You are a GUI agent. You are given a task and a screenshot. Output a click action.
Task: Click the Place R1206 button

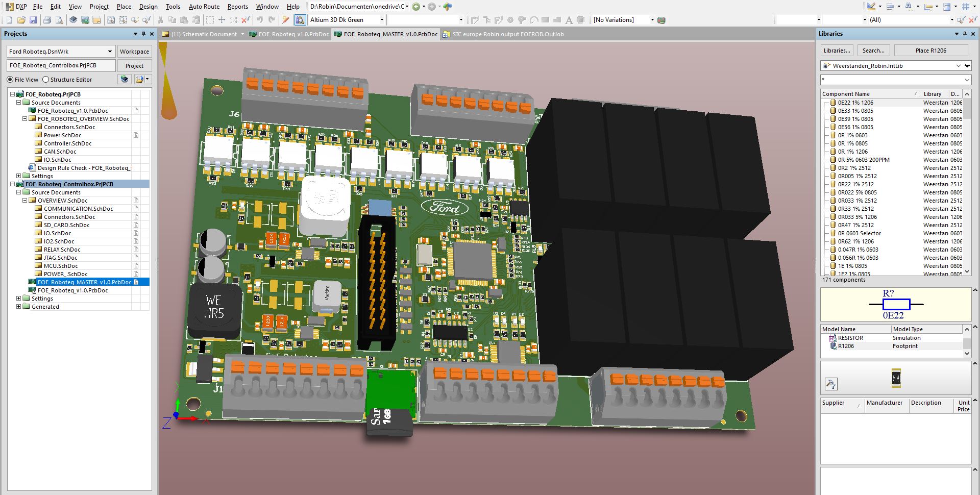click(x=931, y=51)
